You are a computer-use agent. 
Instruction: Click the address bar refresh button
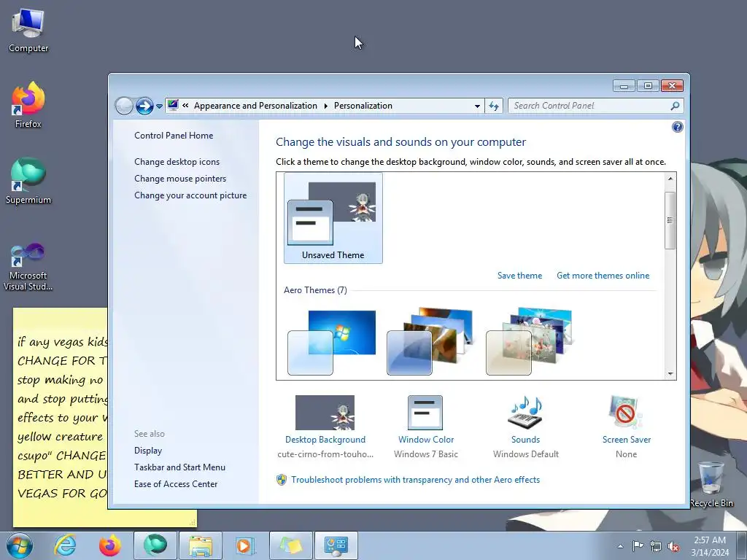point(494,106)
